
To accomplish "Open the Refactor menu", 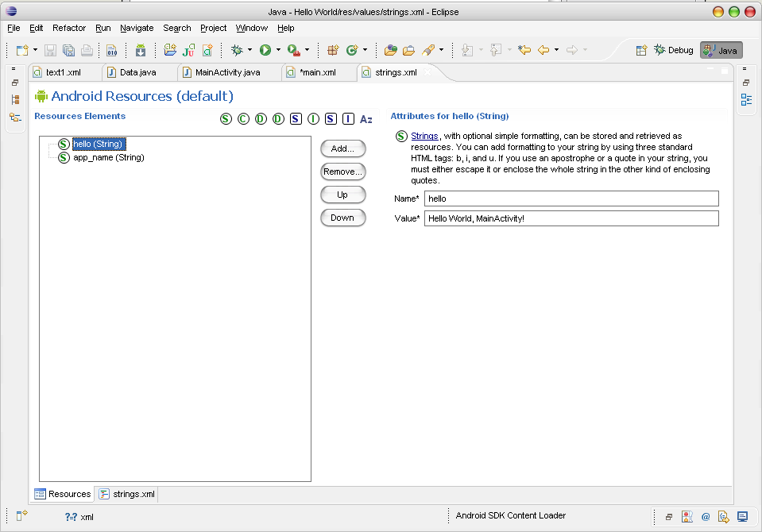I will click(x=69, y=28).
